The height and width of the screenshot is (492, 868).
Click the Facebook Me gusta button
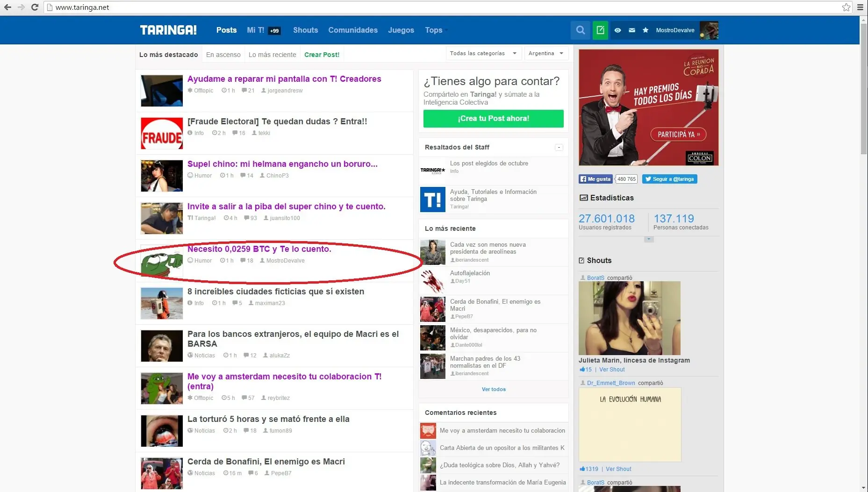click(x=595, y=179)
